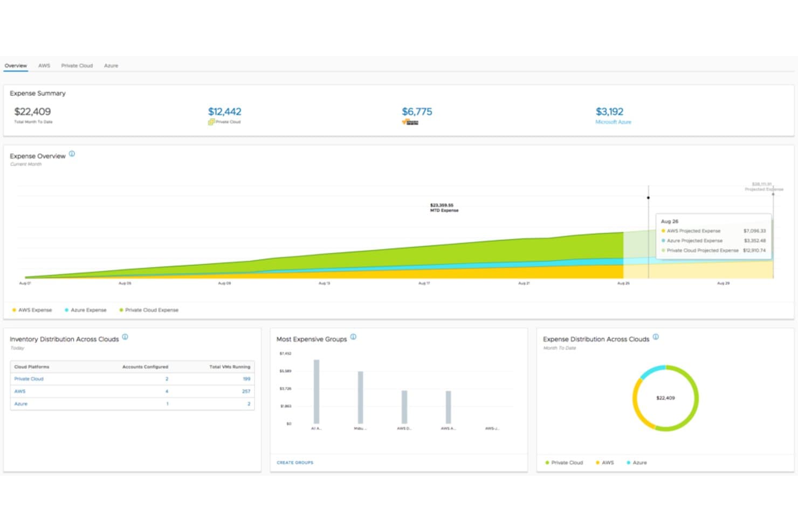Screen dimensions: 798x532
Task: Click the Expense Distribution Across Clouds info icon
Action: click(656, 337)
